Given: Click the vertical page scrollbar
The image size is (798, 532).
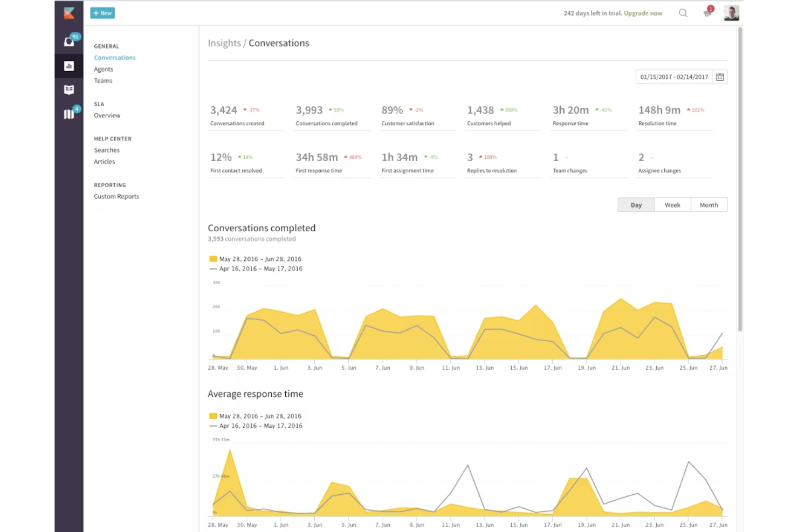Looking at the screenshot, I should point(740,178).
